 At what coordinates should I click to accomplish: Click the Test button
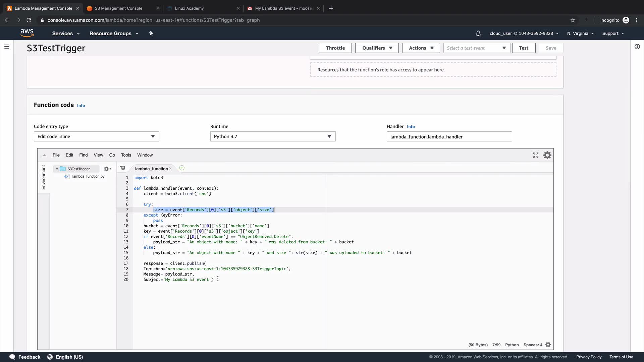coord(523,48)
